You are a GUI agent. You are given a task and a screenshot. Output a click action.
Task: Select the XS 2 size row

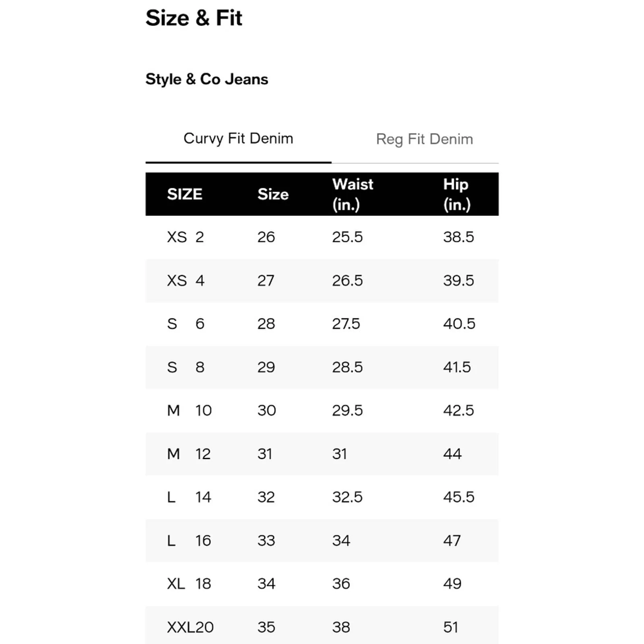pyautogui.click(x=322, y=237)
